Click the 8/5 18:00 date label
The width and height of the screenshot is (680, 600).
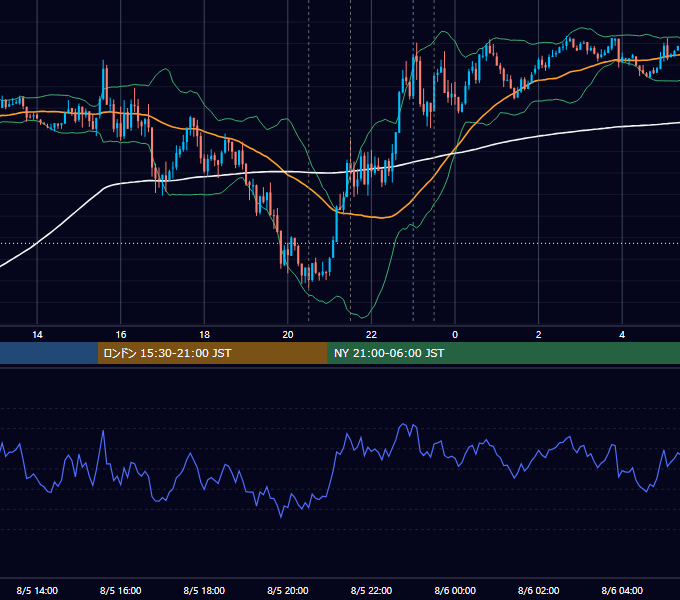pyautogui.click(x=204, y=590)
